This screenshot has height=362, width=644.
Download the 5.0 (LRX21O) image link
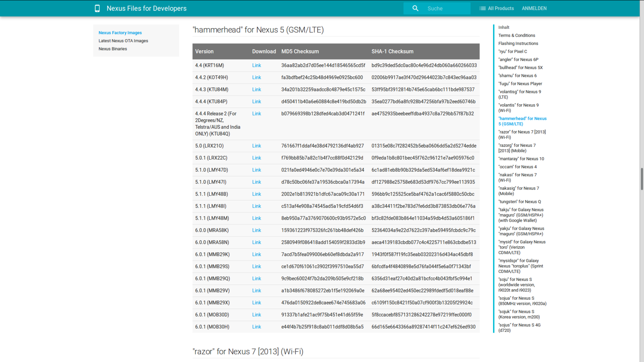pyautogui.click(x=256, y=146)
